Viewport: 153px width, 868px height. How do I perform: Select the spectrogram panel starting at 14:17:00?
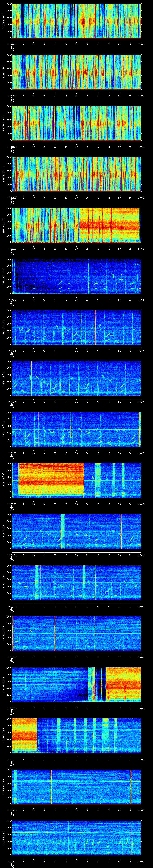pyautogui.click(x=76, y=72)
